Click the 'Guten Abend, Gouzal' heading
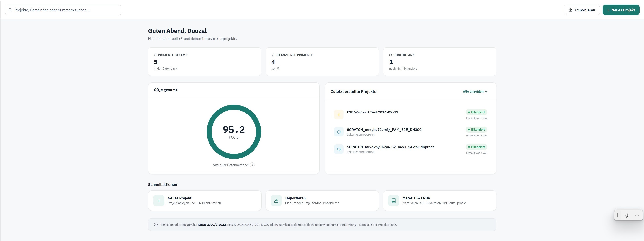Image resolution: width=644 pixels, height=241 pixels. [x=177, y=31]
